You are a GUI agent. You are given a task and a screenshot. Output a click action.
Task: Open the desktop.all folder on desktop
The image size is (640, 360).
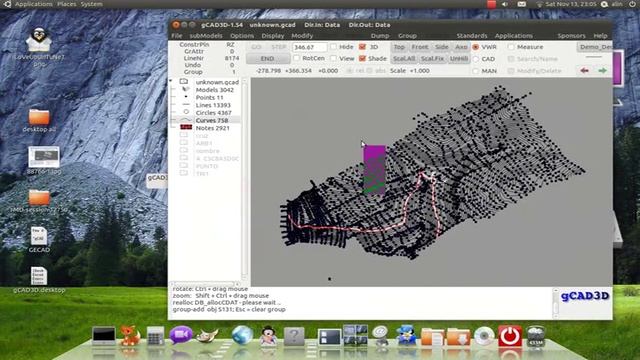(39, 121)
